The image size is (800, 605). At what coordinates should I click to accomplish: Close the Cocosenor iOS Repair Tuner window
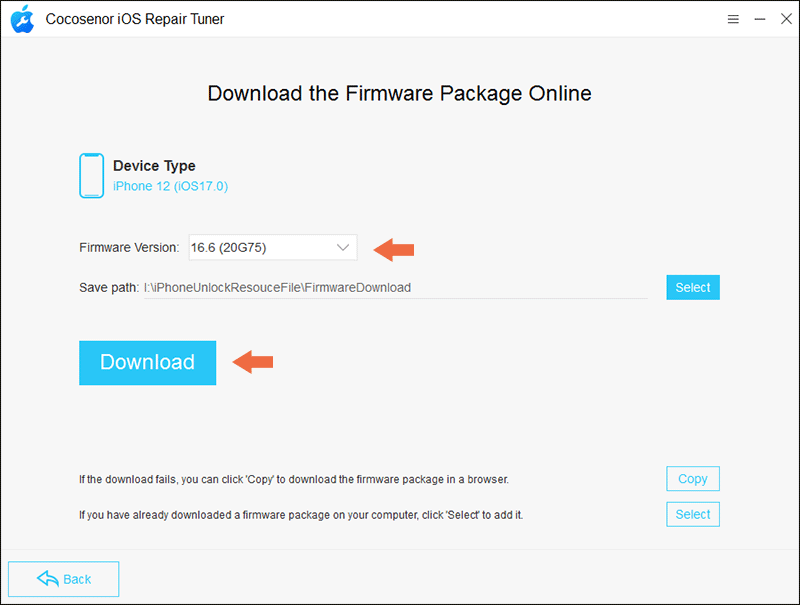click(x=786, y=19)
